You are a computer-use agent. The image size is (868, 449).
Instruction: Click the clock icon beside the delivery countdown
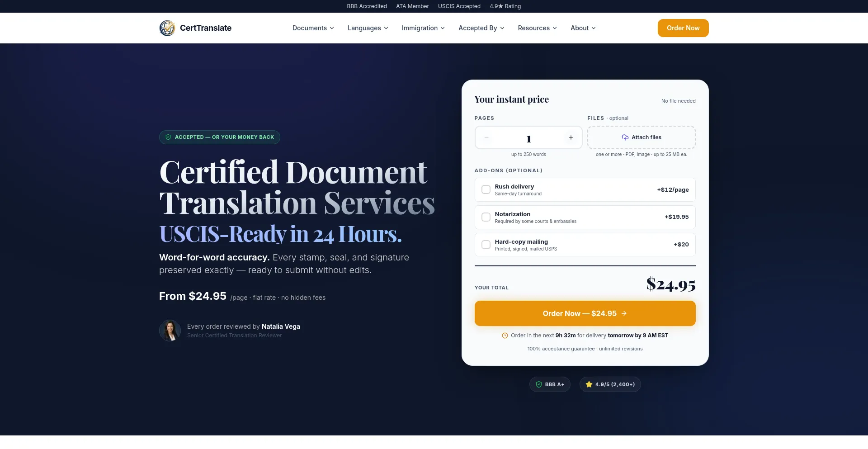(x=505, y=336)
